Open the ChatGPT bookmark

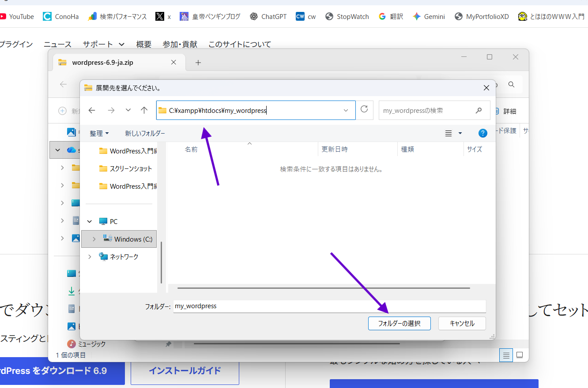pyautogui.click(x=268, y=17)
